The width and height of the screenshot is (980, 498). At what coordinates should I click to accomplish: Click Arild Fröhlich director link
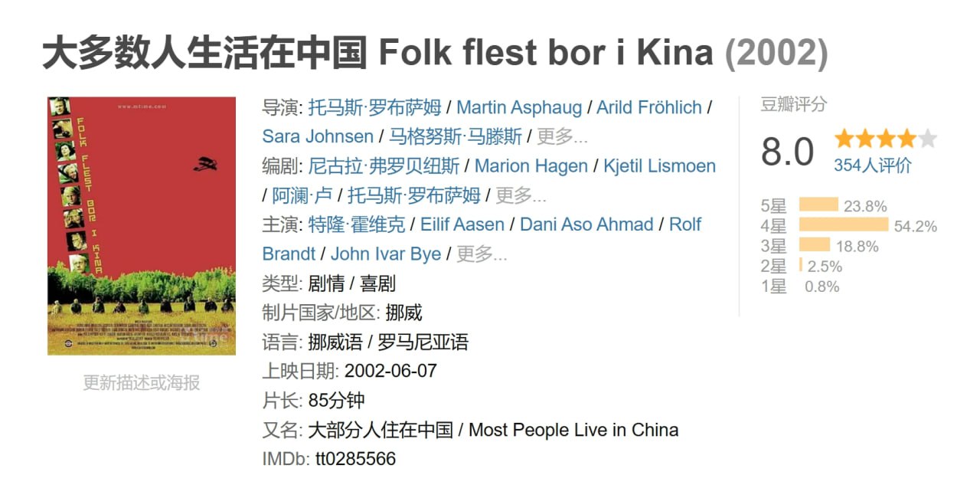(x=649, y=107)
